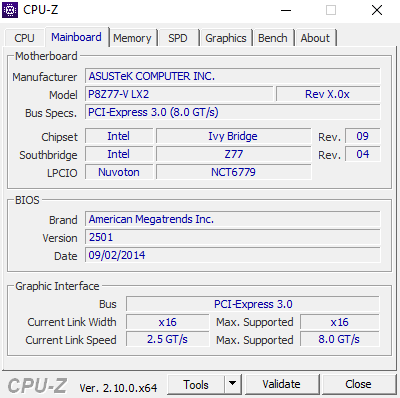Click the Southbridge vendor Intel field
Viewport: 400px width, 398px height.
(119, 154)
